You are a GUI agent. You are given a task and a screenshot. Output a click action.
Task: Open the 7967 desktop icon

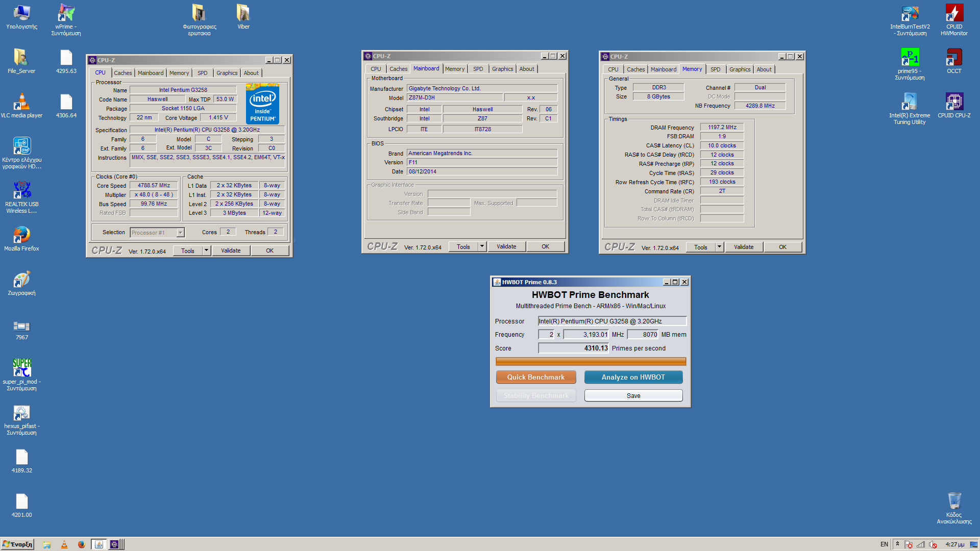click(21, 330)
